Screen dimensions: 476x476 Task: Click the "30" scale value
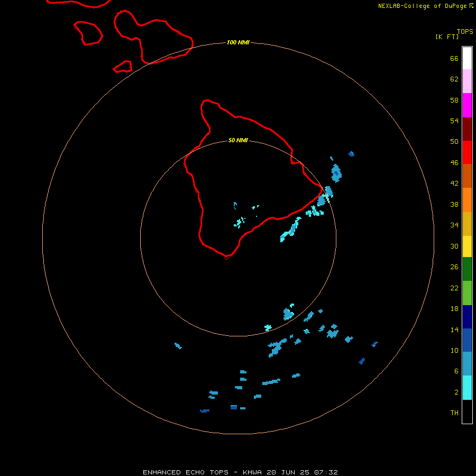(454, 246)
